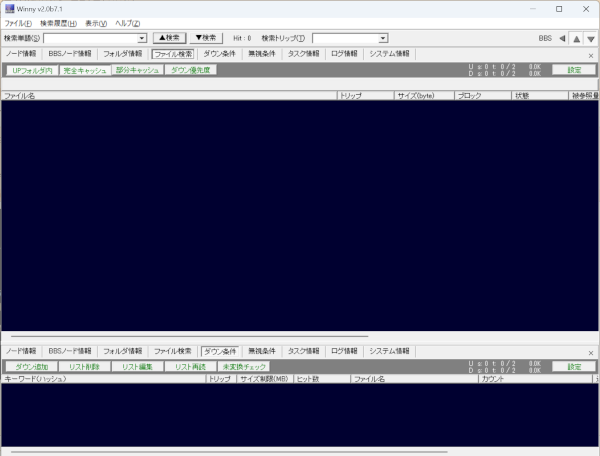Open the 検索履歴(H) menu
This screenshot has width=600, height=456.
pos(58,23)
